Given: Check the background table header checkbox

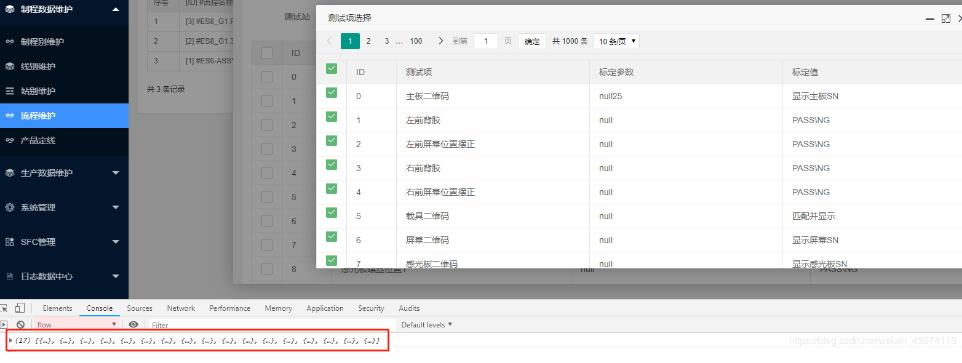Looking at the screenshot, I should point(267,53).
